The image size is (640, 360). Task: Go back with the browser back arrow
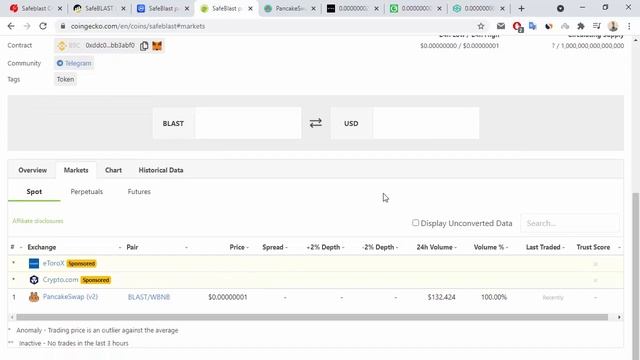click(x=11, y=26)
